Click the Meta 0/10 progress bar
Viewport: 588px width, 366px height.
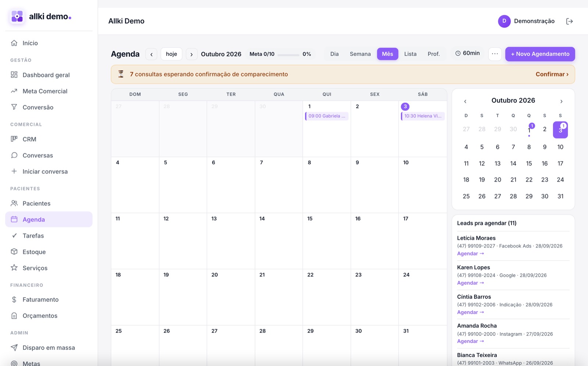pos(288,54)
